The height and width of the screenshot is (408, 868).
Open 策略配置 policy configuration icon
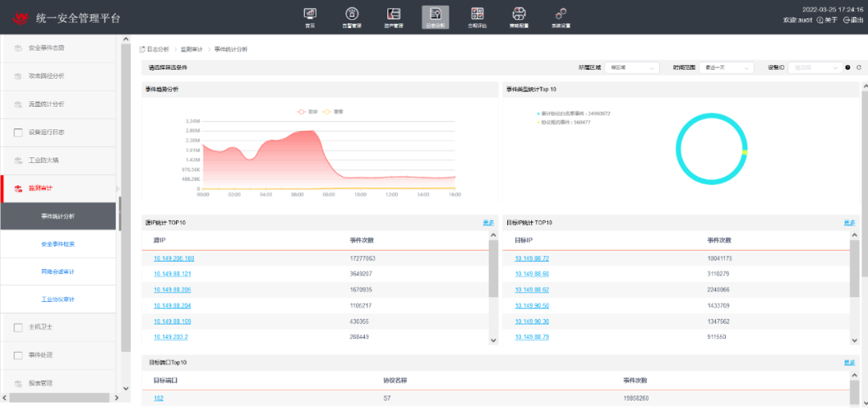click(518, 14)
